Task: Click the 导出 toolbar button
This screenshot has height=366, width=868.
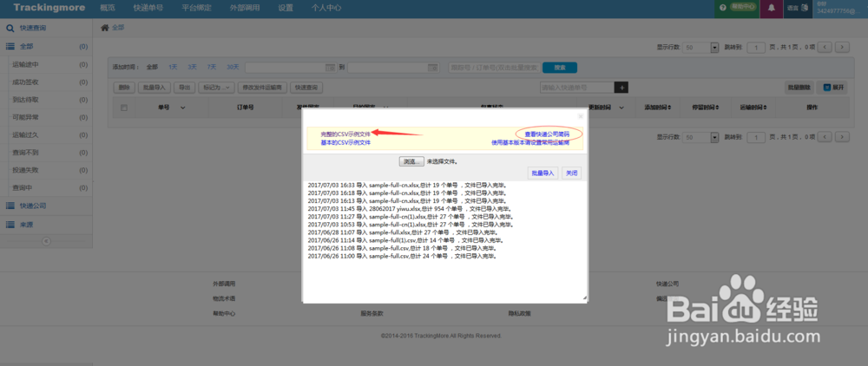Action: (x=184, y=88)
